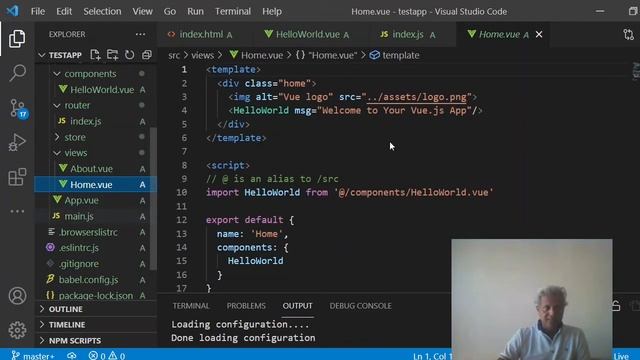Screen dimensions: 640x360
Task: Open the Search view in activity bar
Action: [x=17, y=73]
